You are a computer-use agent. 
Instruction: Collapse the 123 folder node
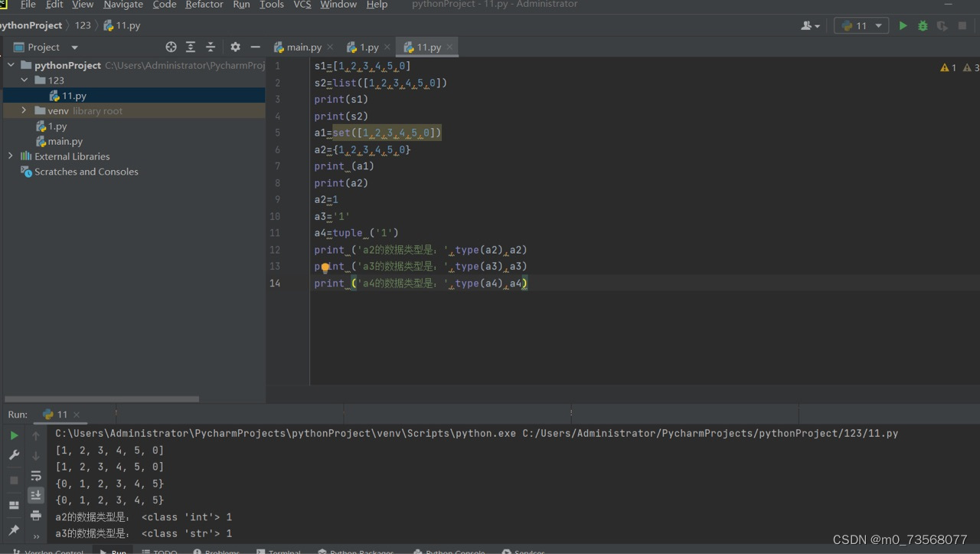coord(24,80)
